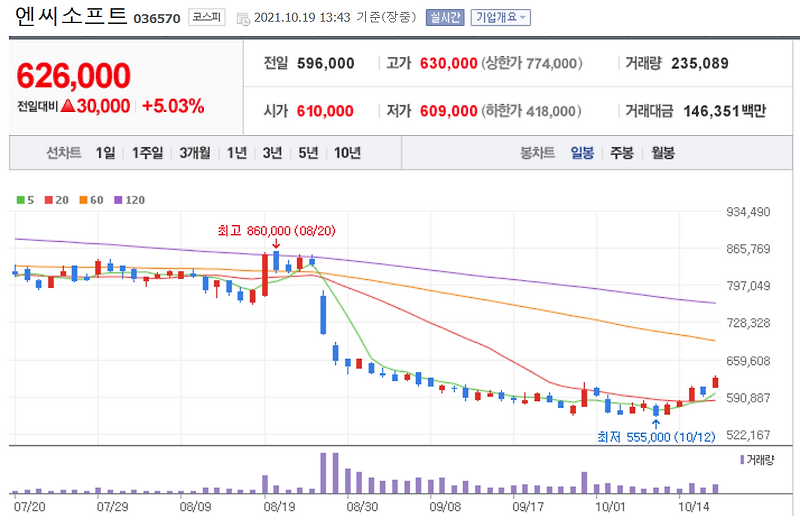Click the 코스피 market badge
The height and width of the screenshot is (516, 800).
click(207, 17)
